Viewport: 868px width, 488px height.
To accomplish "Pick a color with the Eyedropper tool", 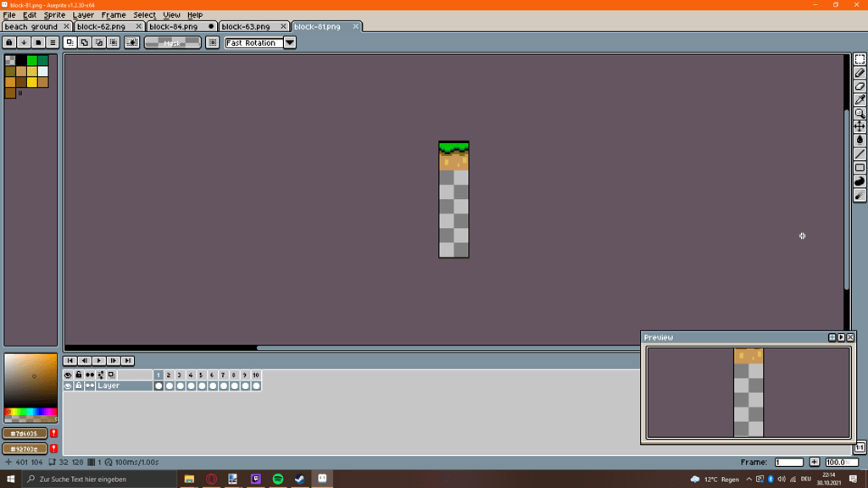I will [860, 100].
